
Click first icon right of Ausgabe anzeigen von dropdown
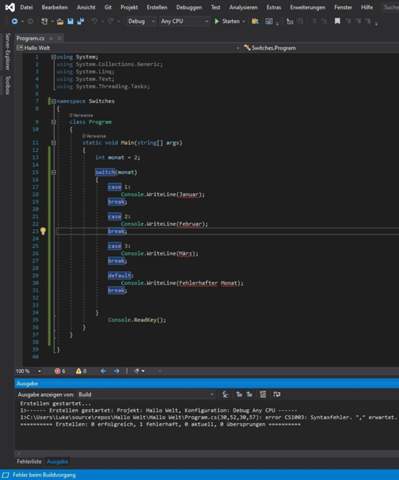click(226, 395)
